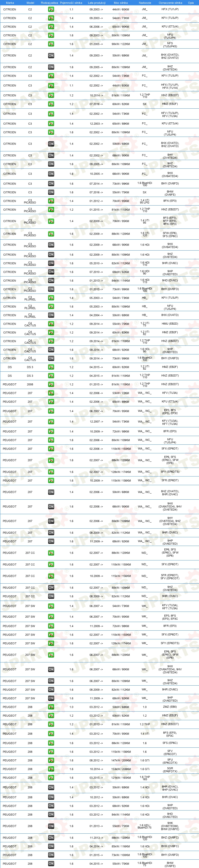Click petrol icon in 207 SW 8FR (EP3) row

click(51, 626)
